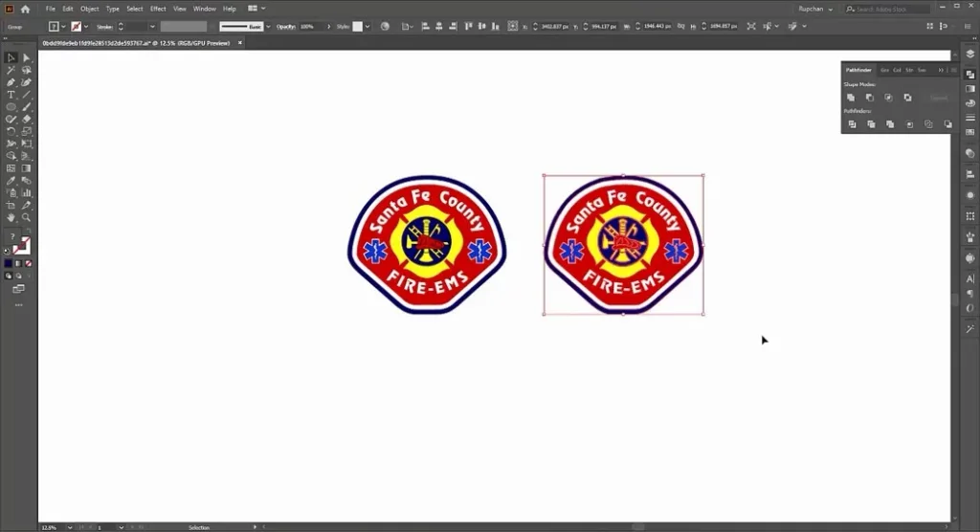This screenshot has width=980, height=532.
Task: Set the color swatch to None
Action: pyautogui.click(x=28, y=264)
